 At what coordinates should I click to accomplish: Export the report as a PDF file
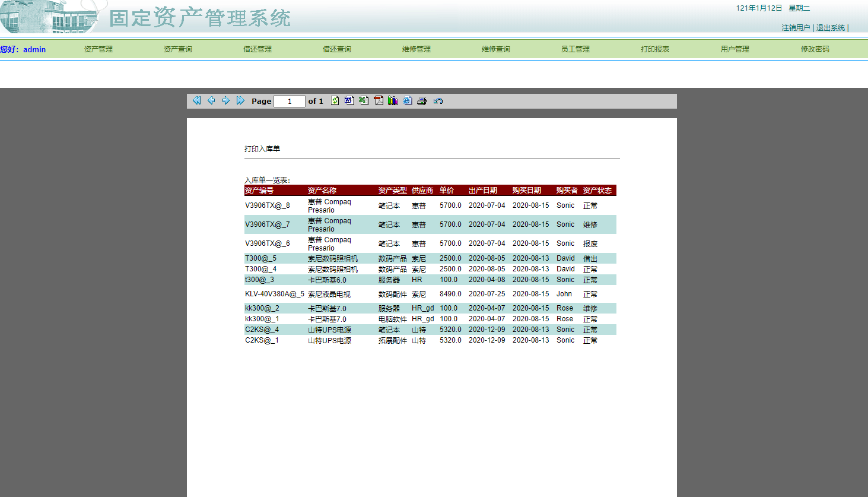coord(379,100)
